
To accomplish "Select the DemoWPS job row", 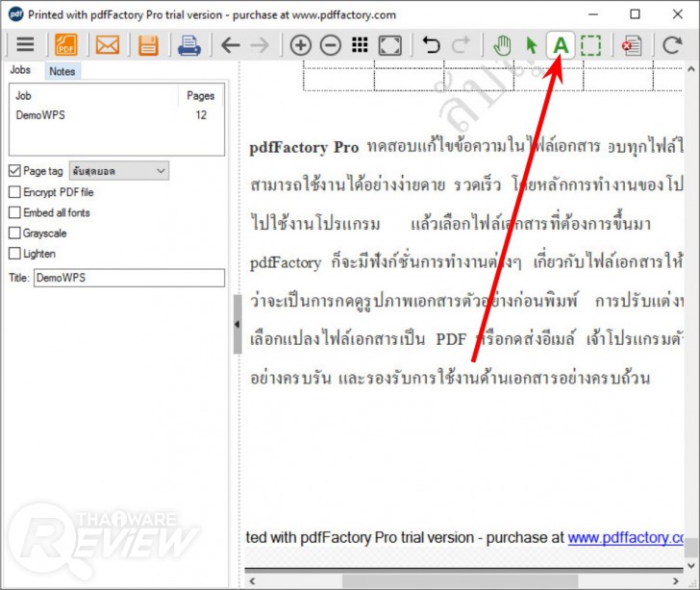I will point(116,115).
